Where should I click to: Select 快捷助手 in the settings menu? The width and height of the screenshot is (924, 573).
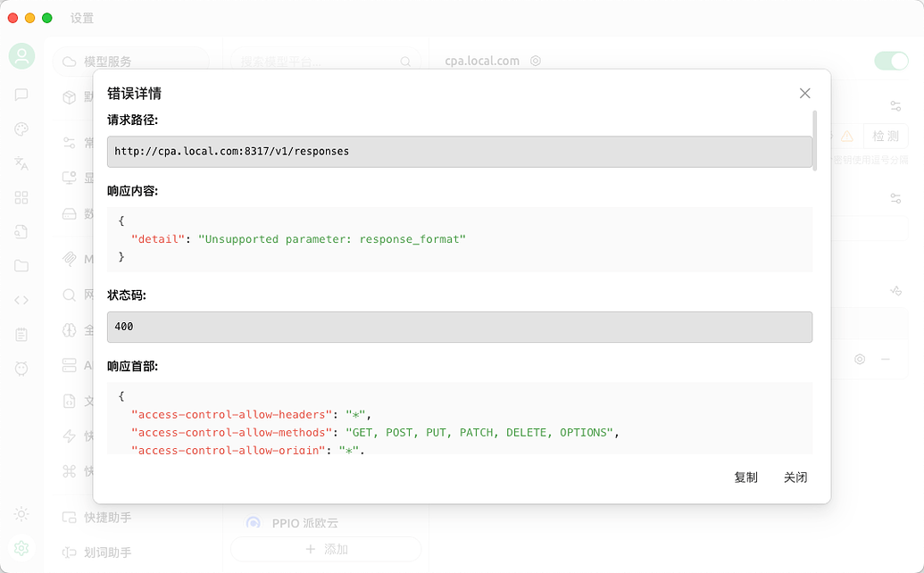[x=131, y=518]
